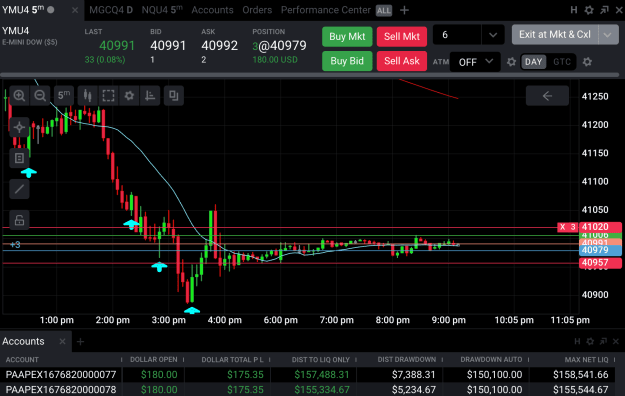This screenshot has height=396, width=625.
Task: Click the top panel H icon
Action: [574, 10]
